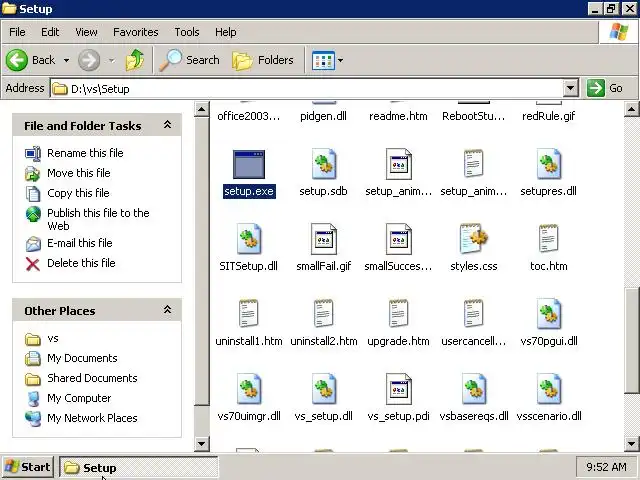Select the toc.htm file icon
The image size is (640, 480).
(x=548, y=238)
